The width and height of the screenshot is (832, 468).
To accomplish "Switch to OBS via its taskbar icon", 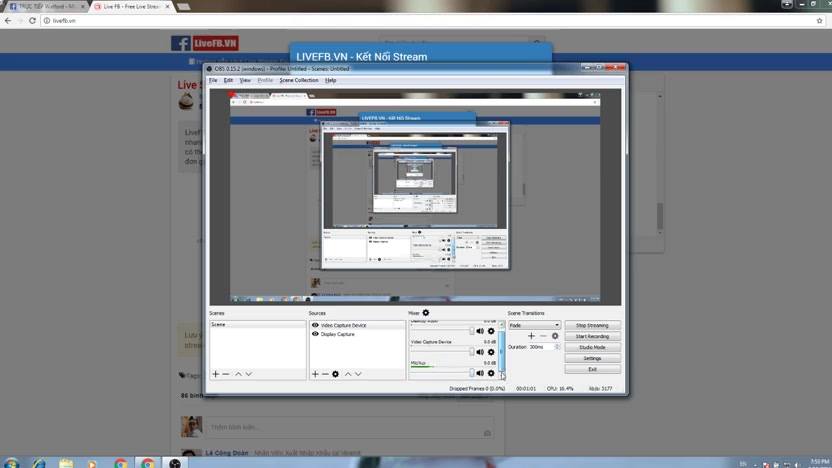I will click(x=175, y=463).
